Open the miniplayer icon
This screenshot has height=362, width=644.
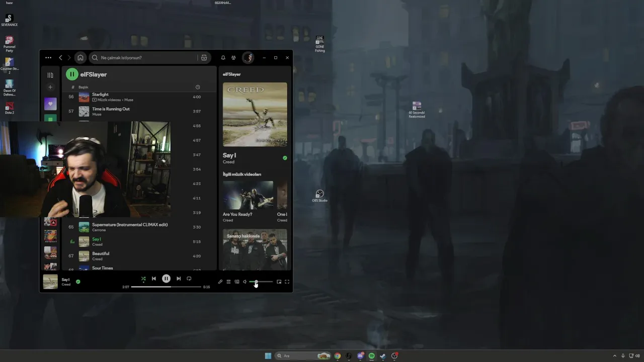[279, 282]
